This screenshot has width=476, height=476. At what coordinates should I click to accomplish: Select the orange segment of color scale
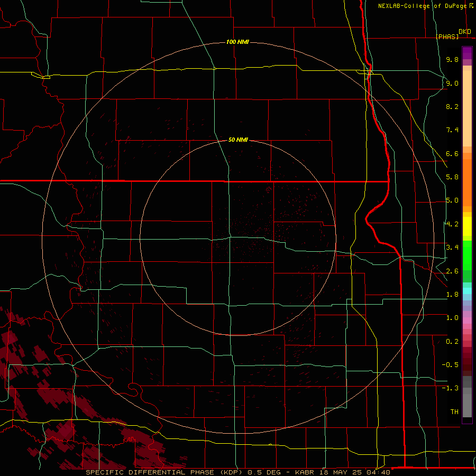(x=467, y=182)
